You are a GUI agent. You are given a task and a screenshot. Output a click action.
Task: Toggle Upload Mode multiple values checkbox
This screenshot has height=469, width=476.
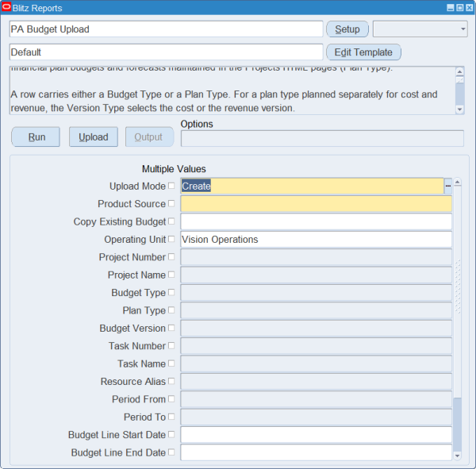pyautogui.click(x=171, y=186)
